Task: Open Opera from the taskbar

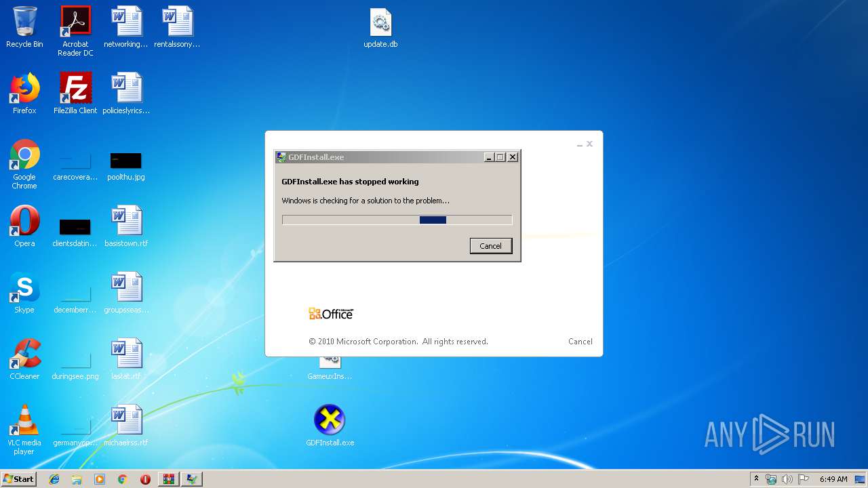Action: pos(145,479)
